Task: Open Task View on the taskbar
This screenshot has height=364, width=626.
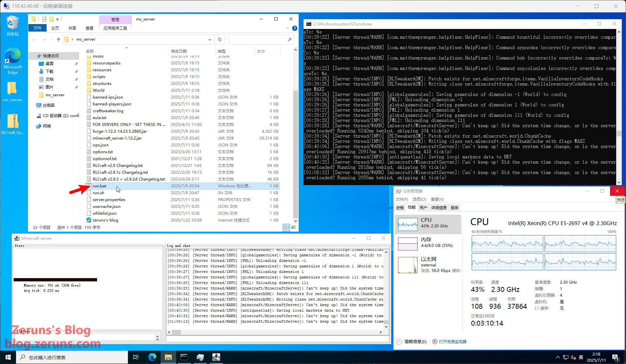Action: coord(136,357)
